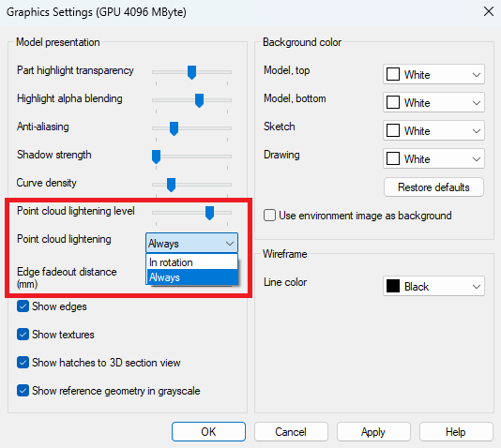Expand Model, top background color dropdown
Screen dimensions: 501x448
433,74
